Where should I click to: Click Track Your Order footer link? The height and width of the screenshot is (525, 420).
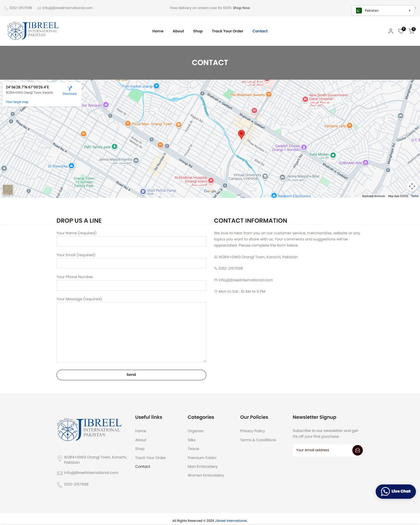coord(150,458)
